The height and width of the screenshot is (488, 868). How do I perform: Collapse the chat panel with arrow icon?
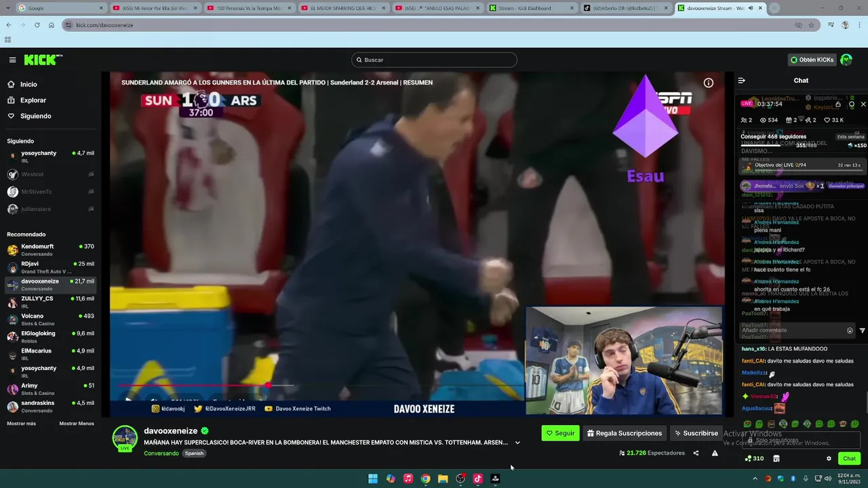pos(742,81)
